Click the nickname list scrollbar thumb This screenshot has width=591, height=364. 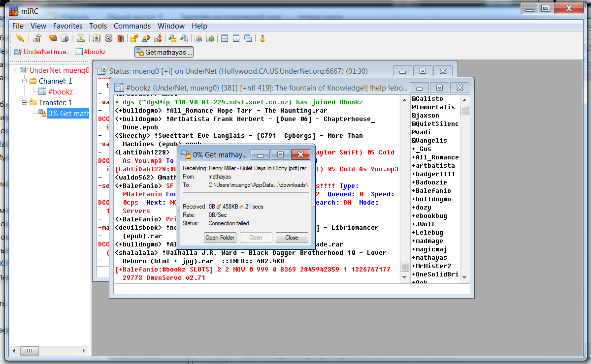pyautogui.click(x=464, y=110)
